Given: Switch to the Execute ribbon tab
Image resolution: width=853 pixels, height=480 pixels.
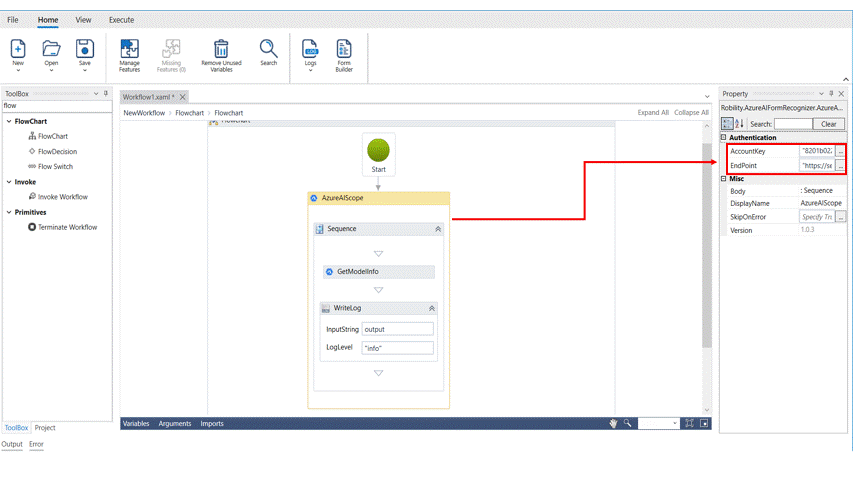Looking at the screenshot, I should (121, 20).
